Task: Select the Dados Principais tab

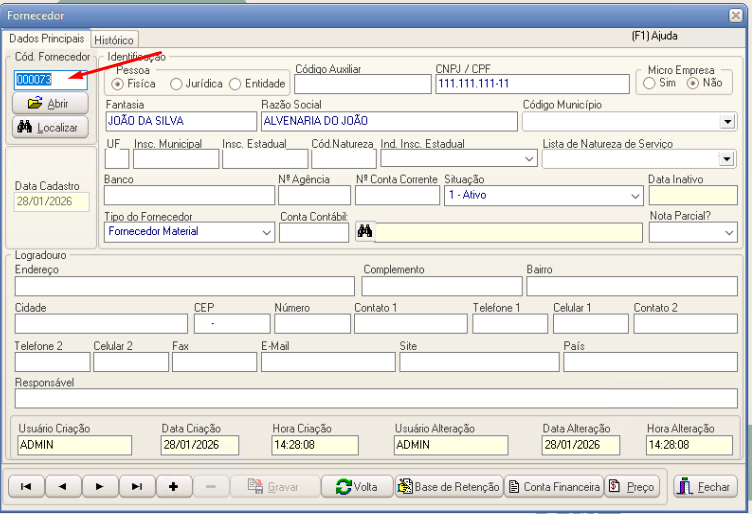Action: (x=46, y=39)
